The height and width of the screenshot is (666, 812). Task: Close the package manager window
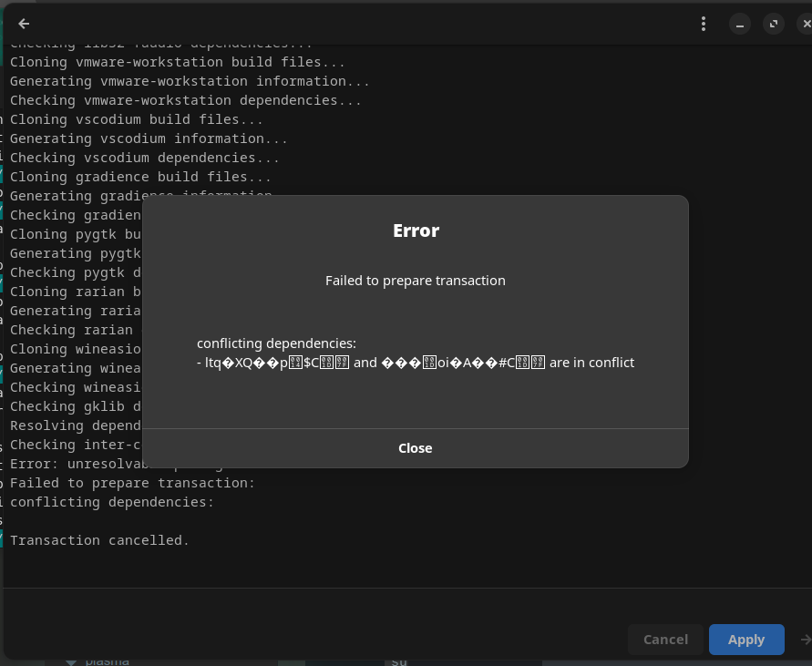(x=806, y=25)
